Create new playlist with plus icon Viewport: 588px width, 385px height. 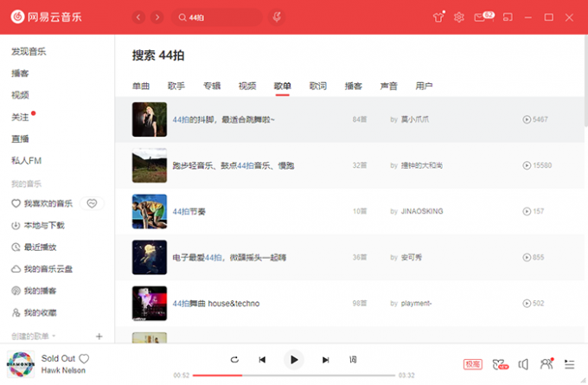[x=99, y=337]
